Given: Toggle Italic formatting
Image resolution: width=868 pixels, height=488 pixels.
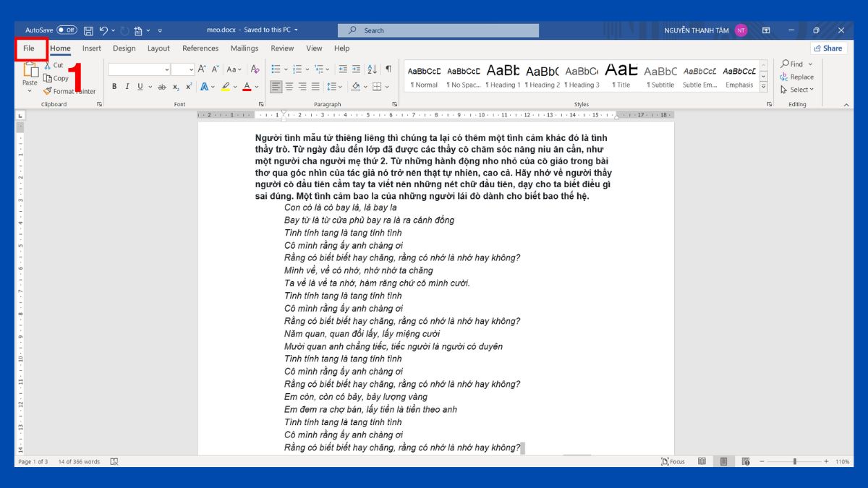Looking at the screenshot, I should (127, 86).
